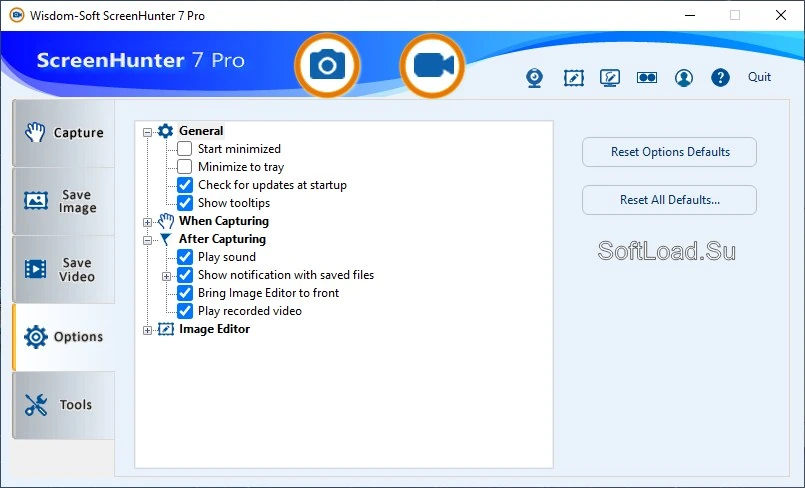Screen dimensions: 805x488
Task: Click the General gear icon in tree
Action: click(x=165, y=131)
